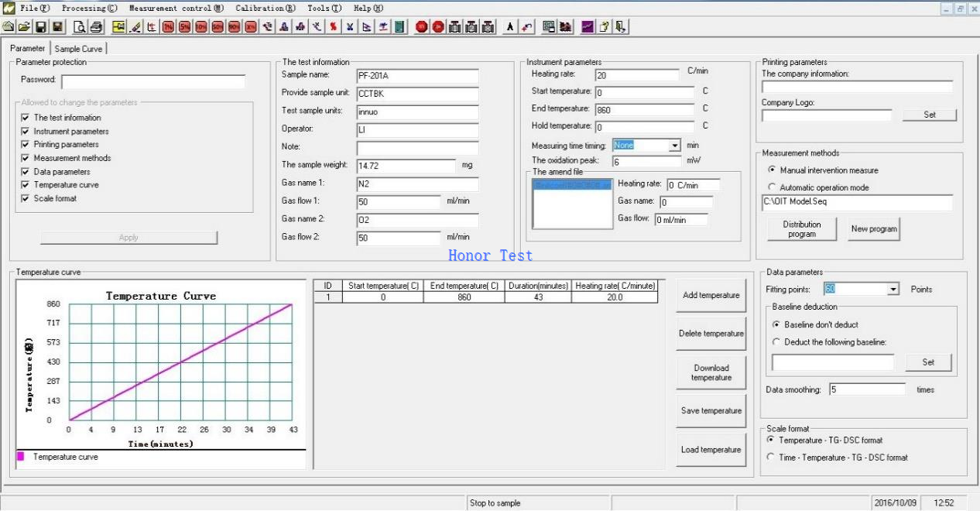Click the crossed-out gas valve icon
Viewport: 980px width, 511px height.
(x=488, y=27)
